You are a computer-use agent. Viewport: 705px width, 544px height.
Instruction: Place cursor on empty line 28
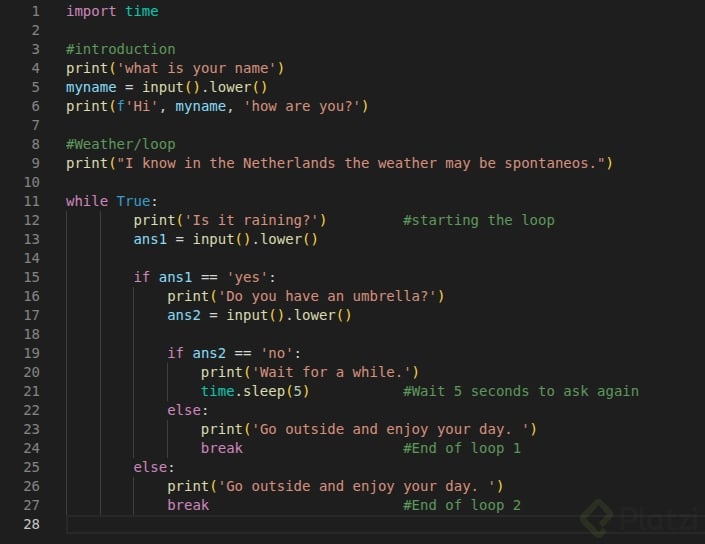385,524
